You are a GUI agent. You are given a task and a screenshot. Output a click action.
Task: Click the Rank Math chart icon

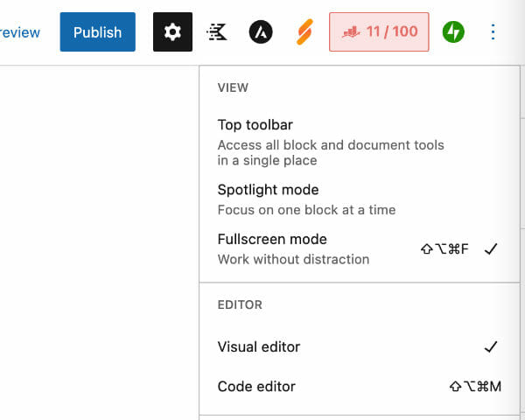[x=351, y=32]
